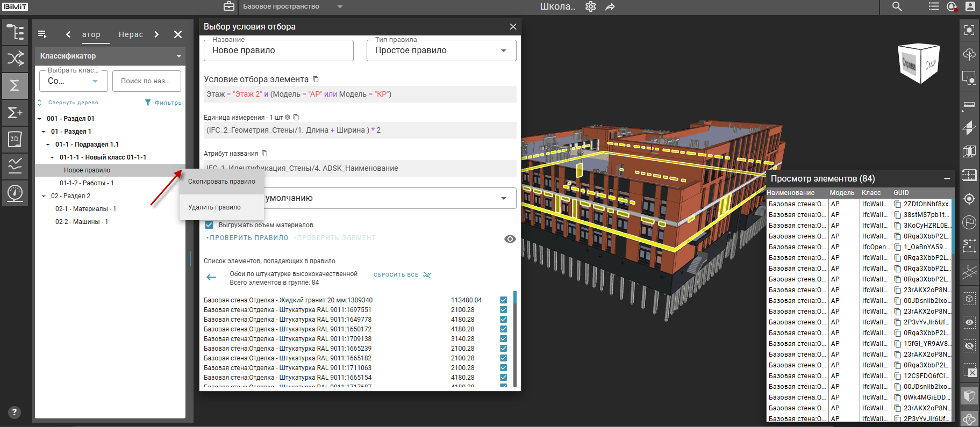This screenshot has height=427, width=980.
Task: Open the 'Тип правила' dropdown
Action: (441, 50)
